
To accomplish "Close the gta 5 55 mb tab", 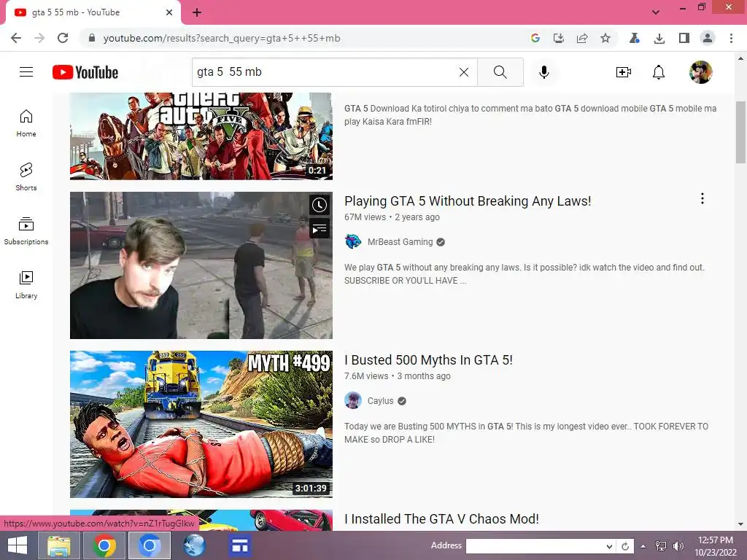I will coord(169,12).
